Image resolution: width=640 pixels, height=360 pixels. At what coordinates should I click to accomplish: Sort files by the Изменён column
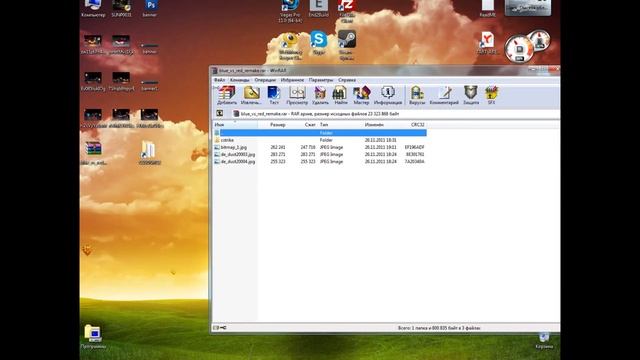[374, 125]
